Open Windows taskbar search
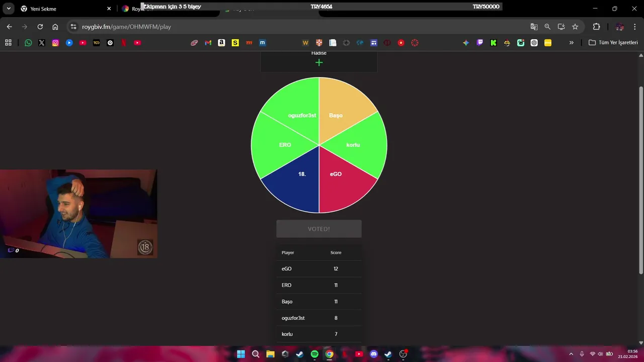This screenshot has width=644, height=362. pos(256,354)
